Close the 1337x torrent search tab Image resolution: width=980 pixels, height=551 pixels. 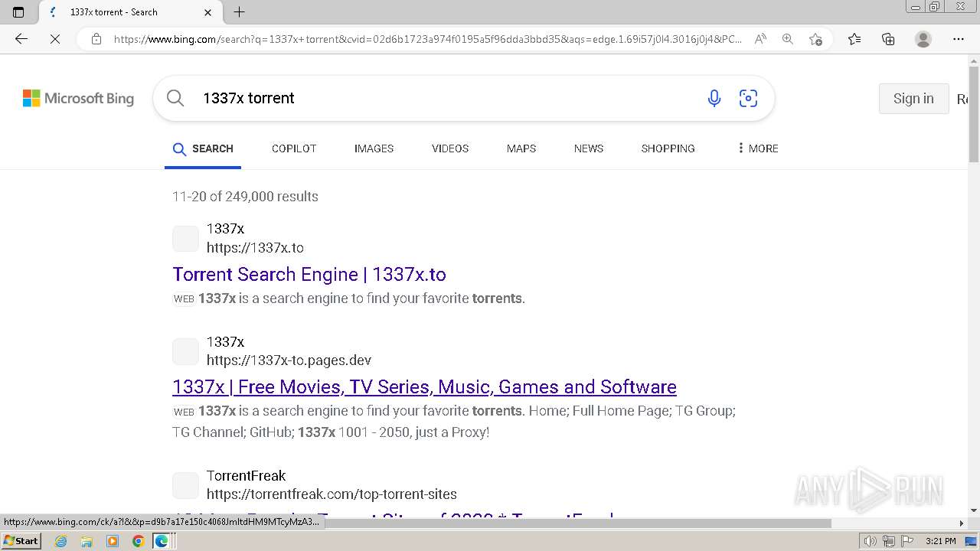pos(208,12)
